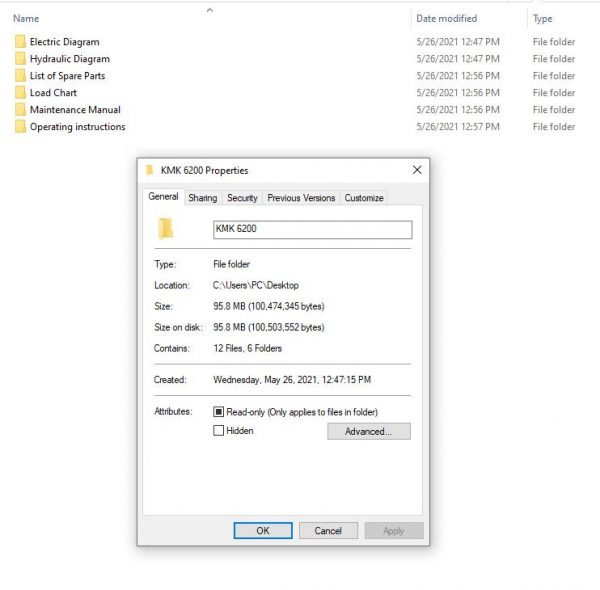Click the folder icon in Properties title bar
This screenshot has width=600, height=590.
click(149, 170)
